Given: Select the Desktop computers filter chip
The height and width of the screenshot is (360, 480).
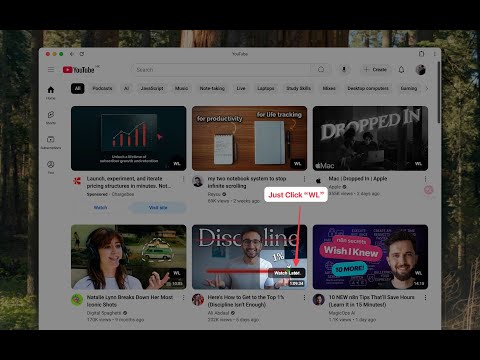Looking at the screenshot, I should pyautogui.click(x=368, y=88).
